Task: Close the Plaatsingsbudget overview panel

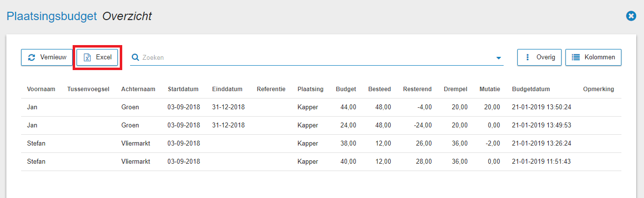Action: coord(631,16)
